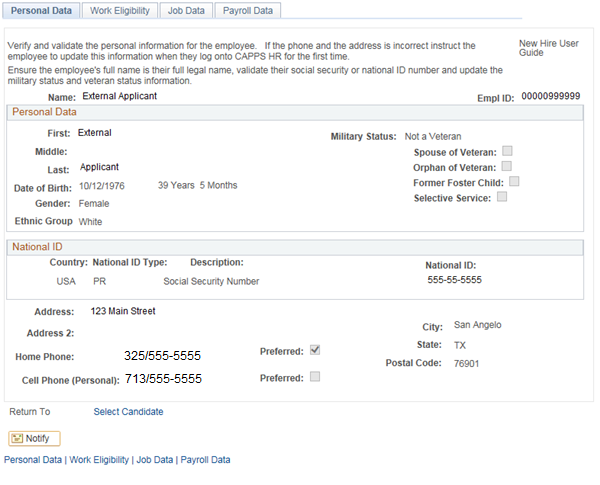Click the Personal Data tab

click(40, 10)
